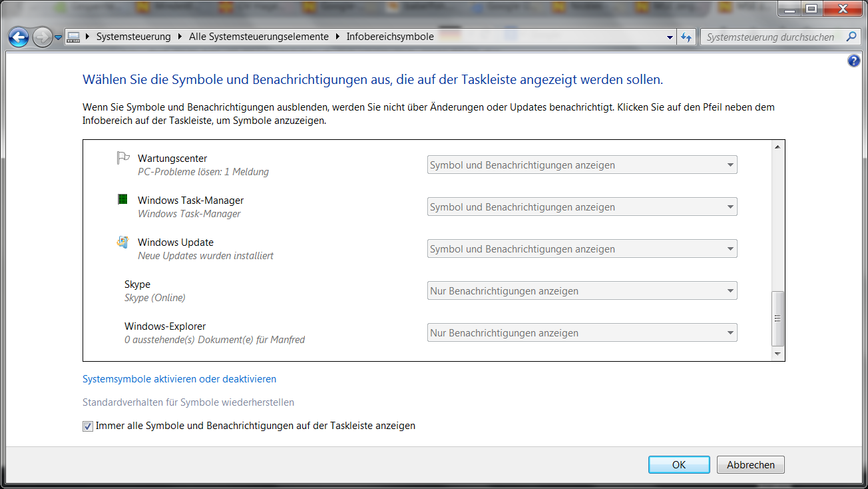Click the Wartungscenter label
This screenshot has width=868, height=489.
172,159
